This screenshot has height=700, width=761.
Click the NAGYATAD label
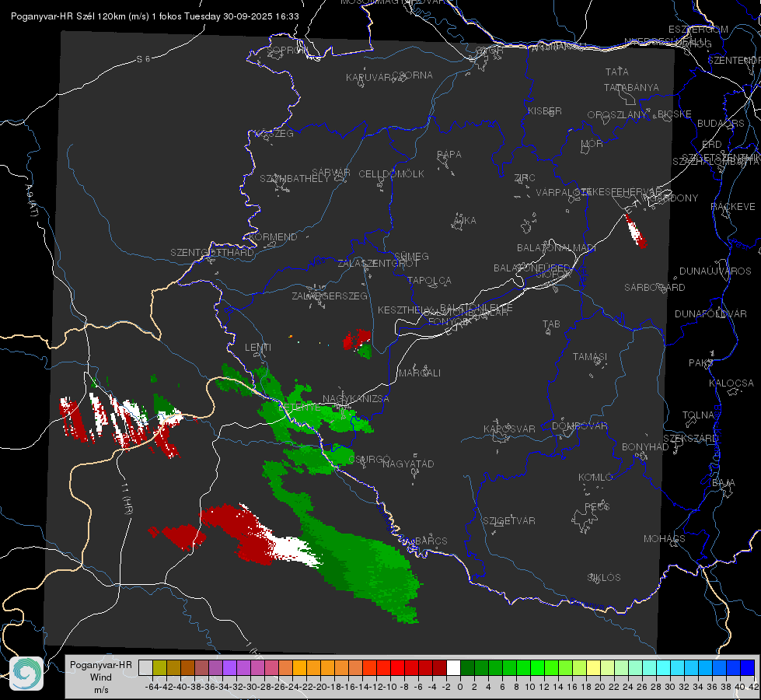tap(408, 464)
